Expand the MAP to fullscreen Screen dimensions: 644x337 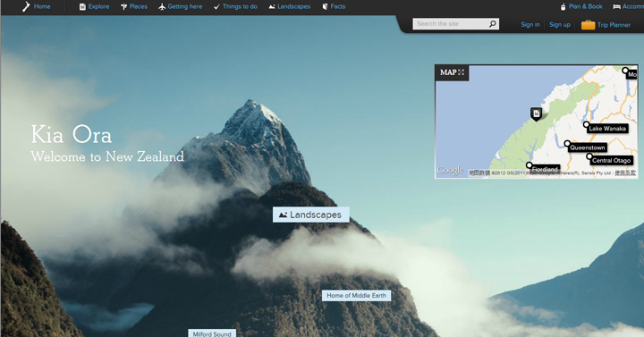(452, 72)
